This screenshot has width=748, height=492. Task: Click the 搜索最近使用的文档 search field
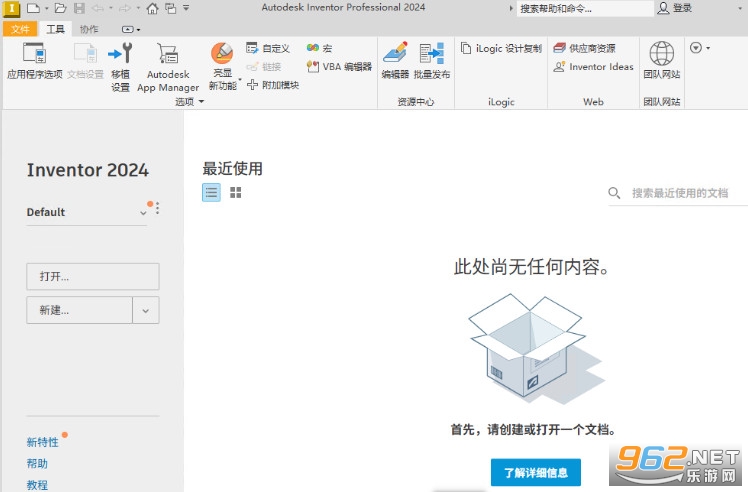coord(680,193)
